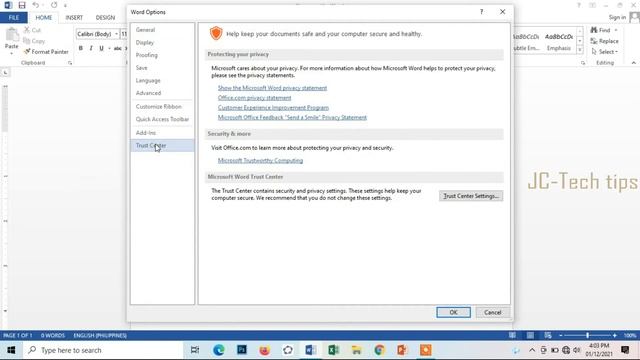Expand the Styles gallery more arrow
Viewport: 640px width, 360px height.
pos(580,50)
